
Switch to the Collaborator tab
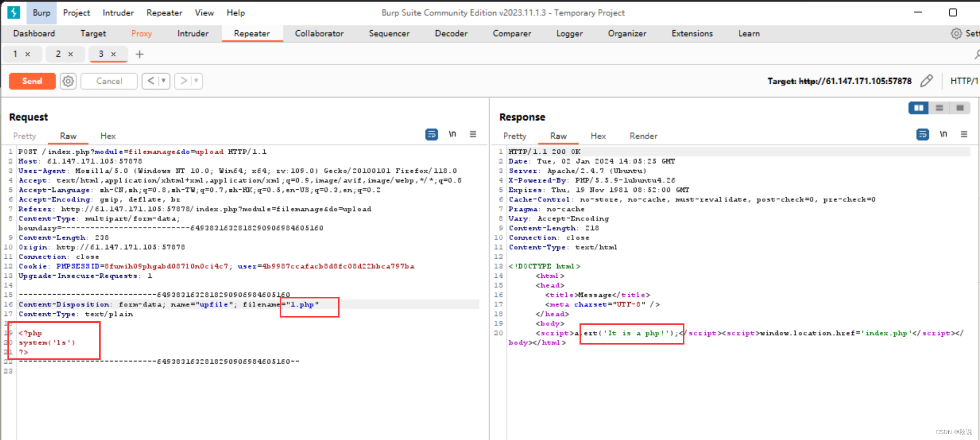(x=319, y=33)
